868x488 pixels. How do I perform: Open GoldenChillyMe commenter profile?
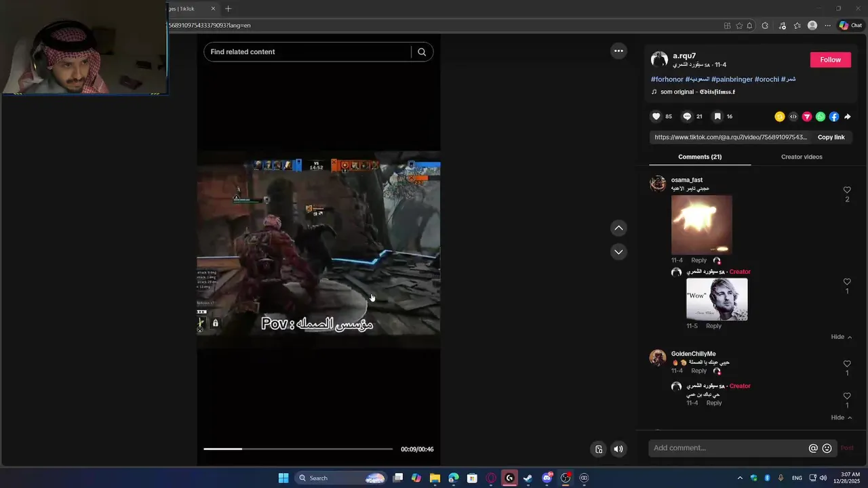pyautogui.click(x=693, y=354)
